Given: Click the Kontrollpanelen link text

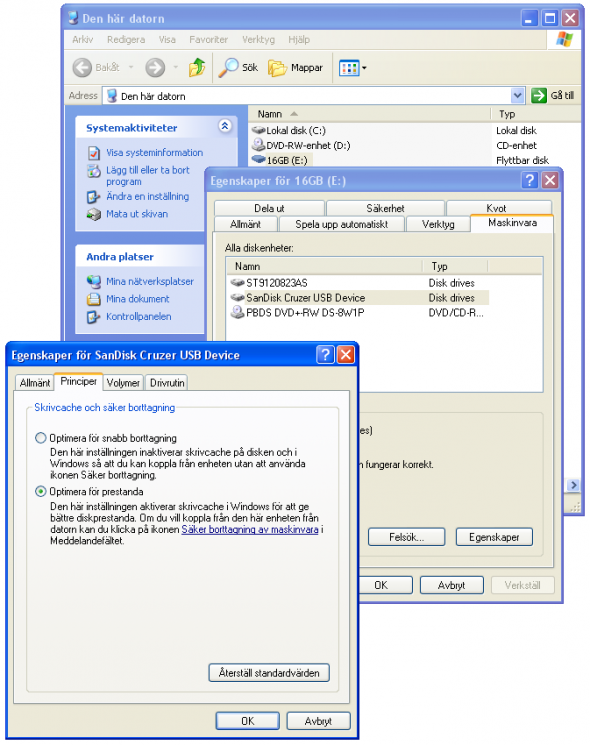Looking at the screenshot, I should (139, 316).
